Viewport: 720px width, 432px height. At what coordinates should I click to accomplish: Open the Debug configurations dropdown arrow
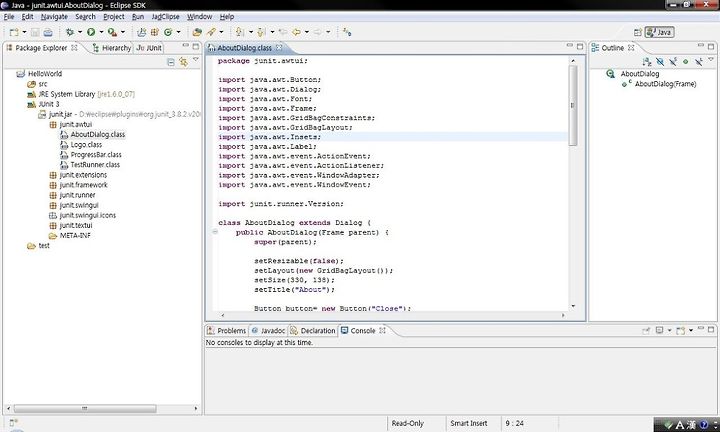tap(79, 32)
